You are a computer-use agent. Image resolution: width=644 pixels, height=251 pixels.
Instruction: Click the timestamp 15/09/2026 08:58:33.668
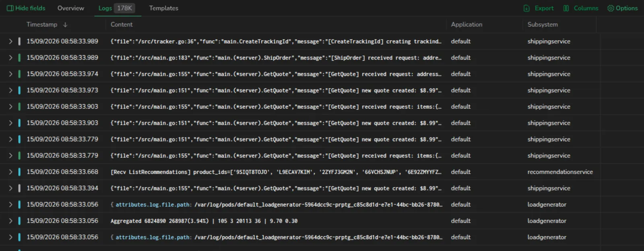(x=62, y=172)
